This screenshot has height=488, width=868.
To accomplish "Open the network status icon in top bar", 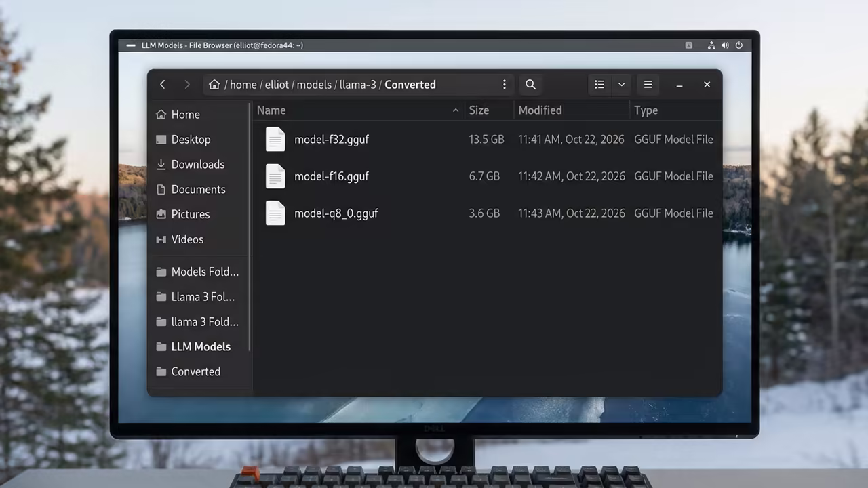I will point(711,45).
